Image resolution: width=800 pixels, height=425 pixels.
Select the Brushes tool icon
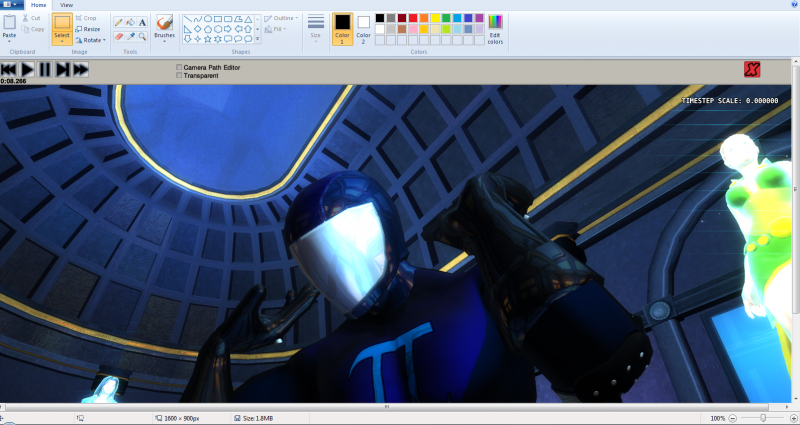[x=164, y=22]
